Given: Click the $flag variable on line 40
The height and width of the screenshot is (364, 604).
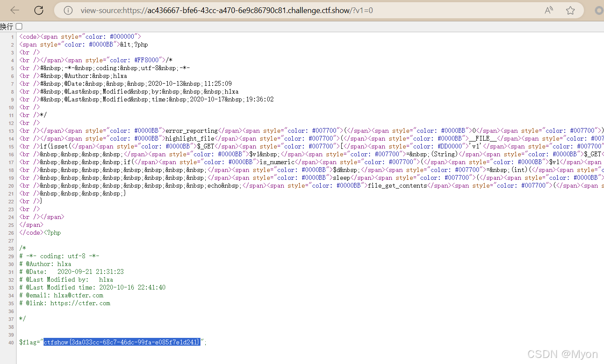Looking at the screenshot, I should (x=29, y=342).
